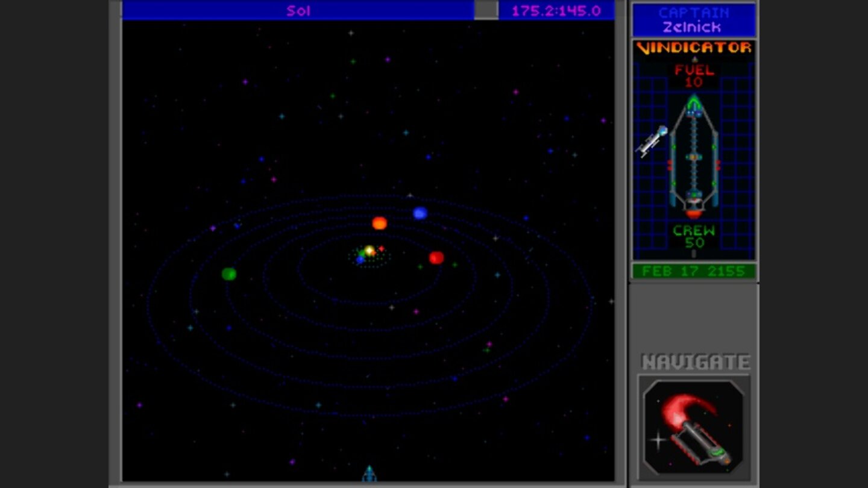Click the Navigate engine icon
Screen dimensions: 868x488
click(x=694, y=427)
